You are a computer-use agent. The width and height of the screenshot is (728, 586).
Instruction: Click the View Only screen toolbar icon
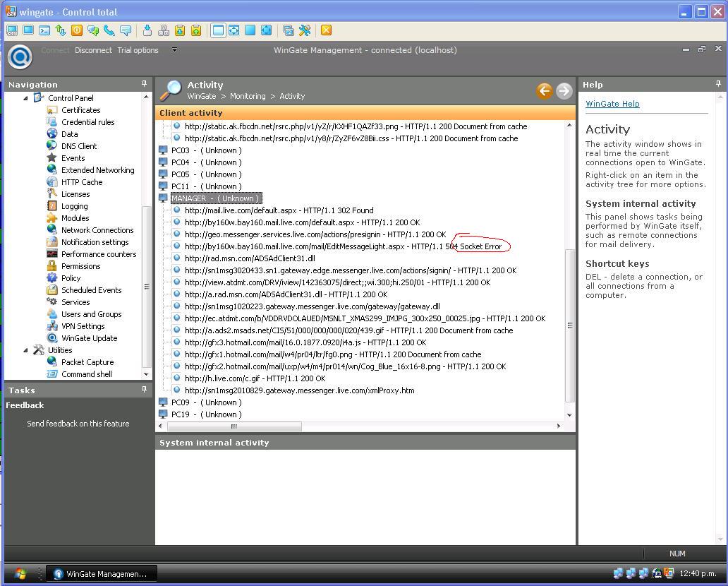(28, 30)
